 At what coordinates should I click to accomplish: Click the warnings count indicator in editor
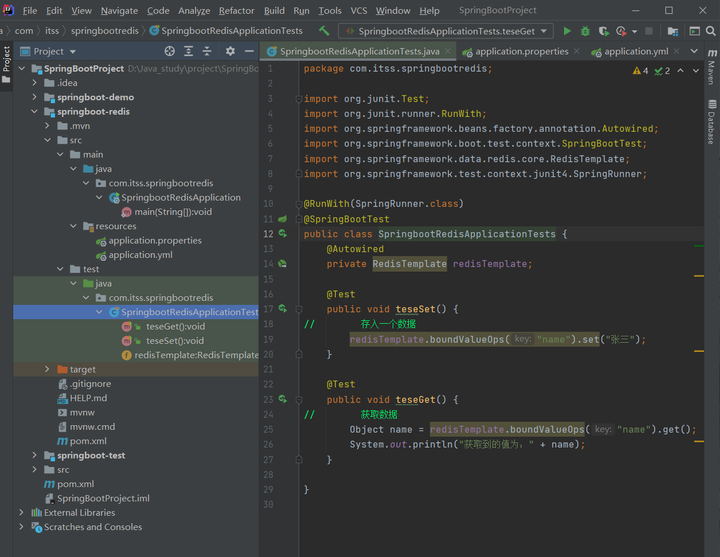pos(640,70)
